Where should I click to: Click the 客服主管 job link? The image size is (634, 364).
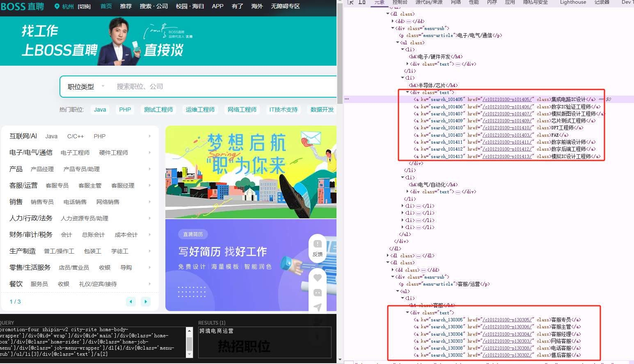click(x=90, y=185)
